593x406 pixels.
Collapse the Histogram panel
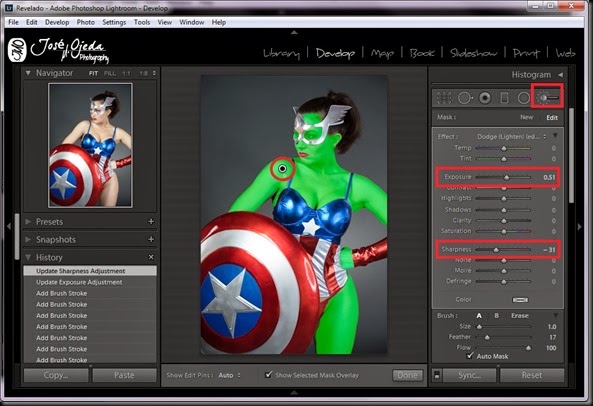pos(560,74)
